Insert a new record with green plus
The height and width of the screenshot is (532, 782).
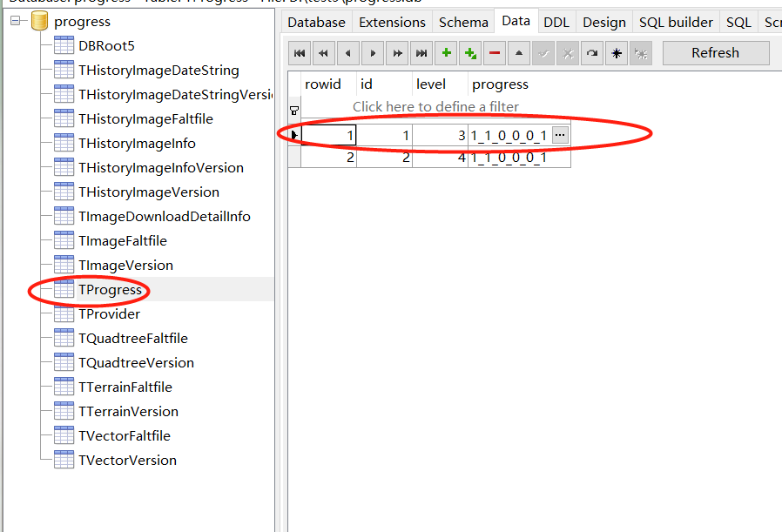point(446,53)
